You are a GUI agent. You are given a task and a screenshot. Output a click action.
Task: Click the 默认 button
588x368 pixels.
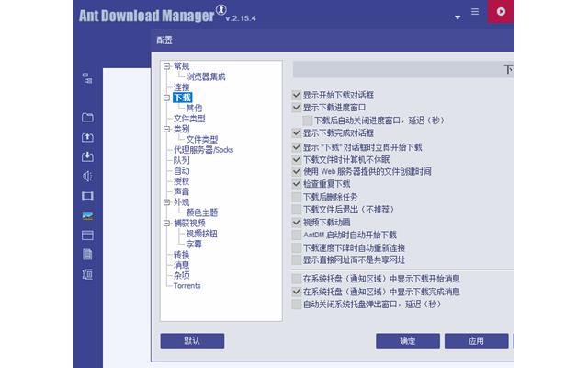pyautogui.click(x=192, y=341)
